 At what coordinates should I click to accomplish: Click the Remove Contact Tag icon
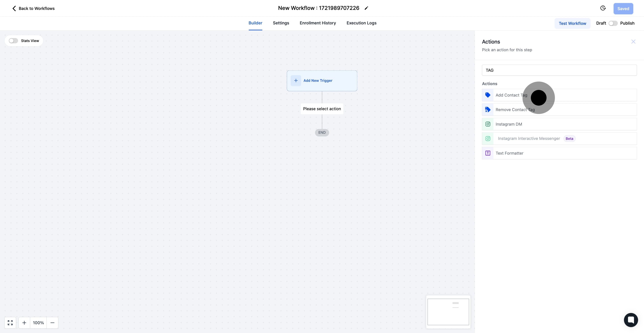[x=488, y=110]
